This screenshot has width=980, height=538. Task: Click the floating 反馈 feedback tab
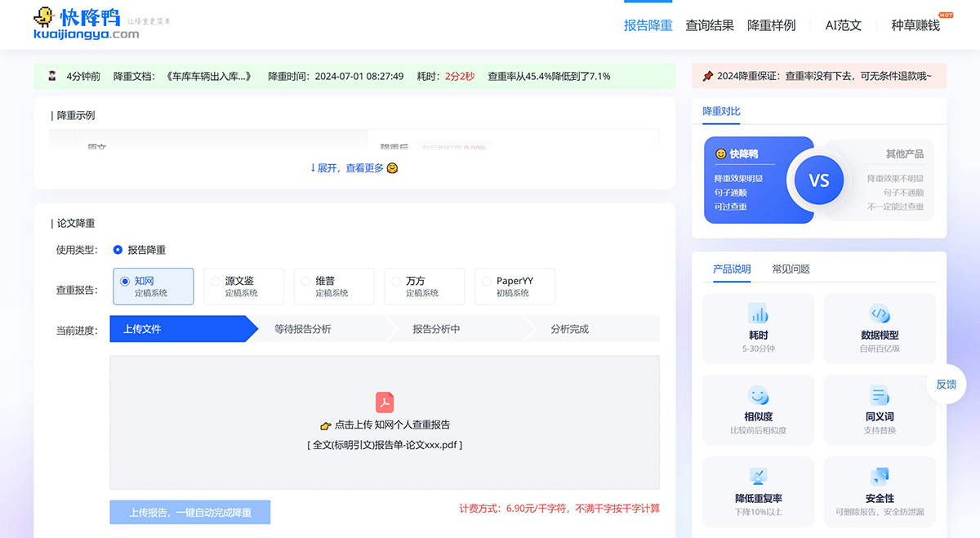[947, 384]
